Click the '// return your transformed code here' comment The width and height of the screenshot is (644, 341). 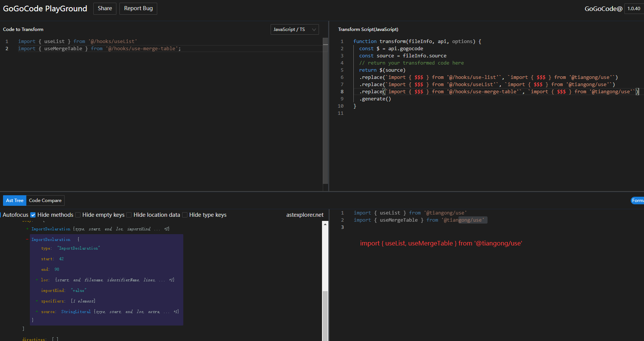(412, 63)
